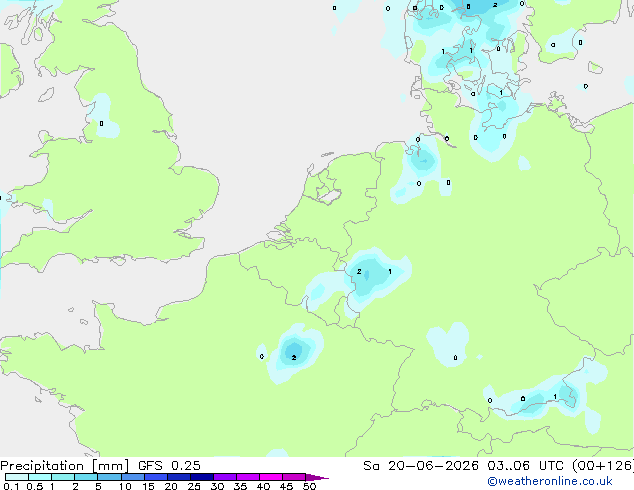This screenshot has width=634, height=490.
Task: Click the '50' legend scale label
Action: coord(309,486)
